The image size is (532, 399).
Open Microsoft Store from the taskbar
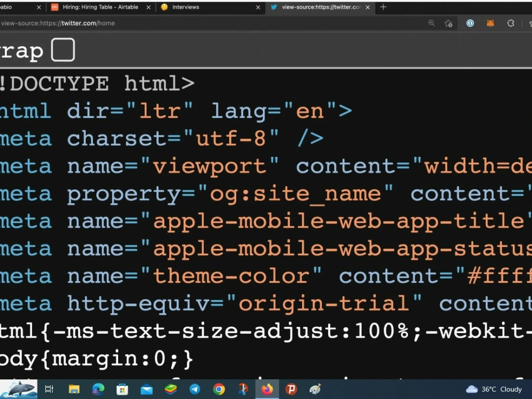pyautogui.click(x=121, y=389)
